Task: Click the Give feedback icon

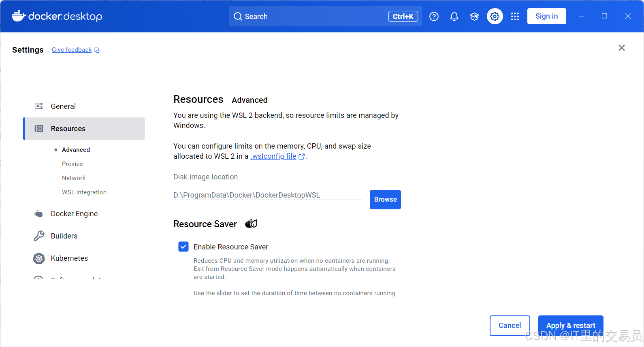Action: pyautogui.click(x=96, y=50)
